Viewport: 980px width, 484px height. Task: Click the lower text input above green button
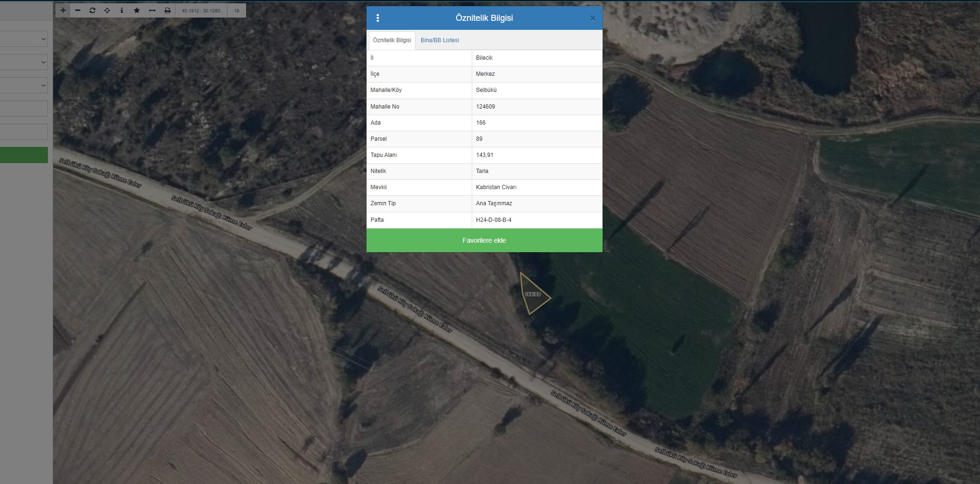(x=24, y=132)
